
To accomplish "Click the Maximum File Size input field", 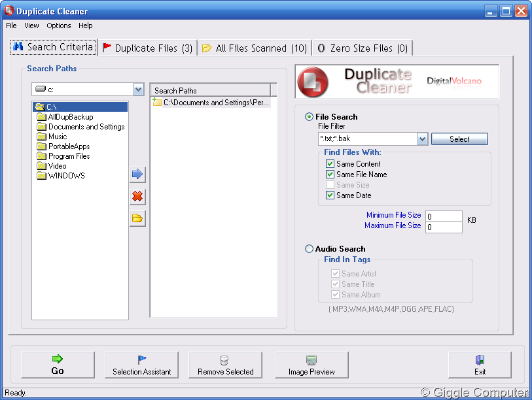I will 444,227.
